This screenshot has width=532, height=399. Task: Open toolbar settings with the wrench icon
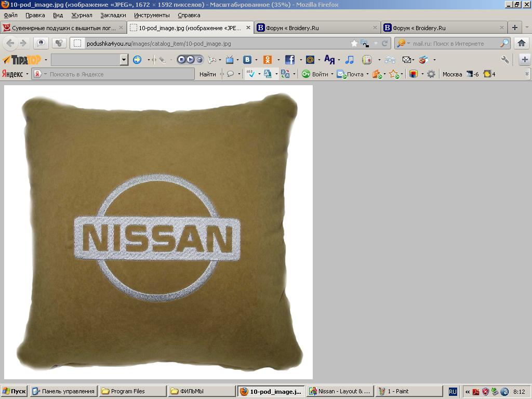[x=505, y=60]
